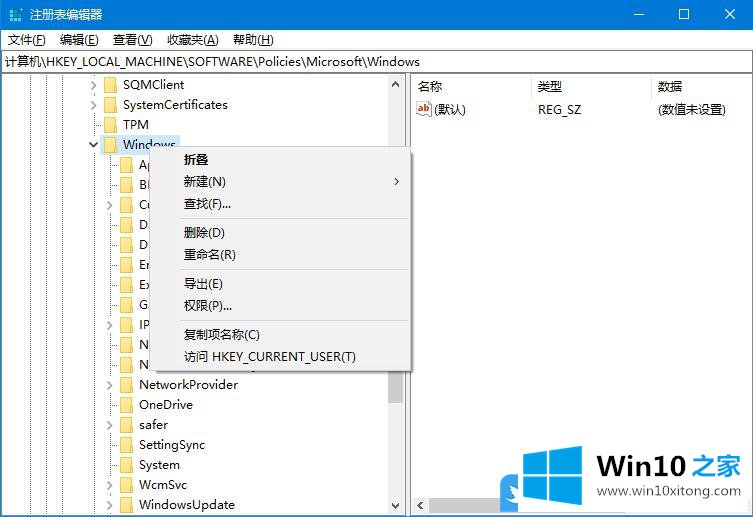Click the Windows key folder icon
This screenshot has width=753, height=517.
[x=110, y=144]
